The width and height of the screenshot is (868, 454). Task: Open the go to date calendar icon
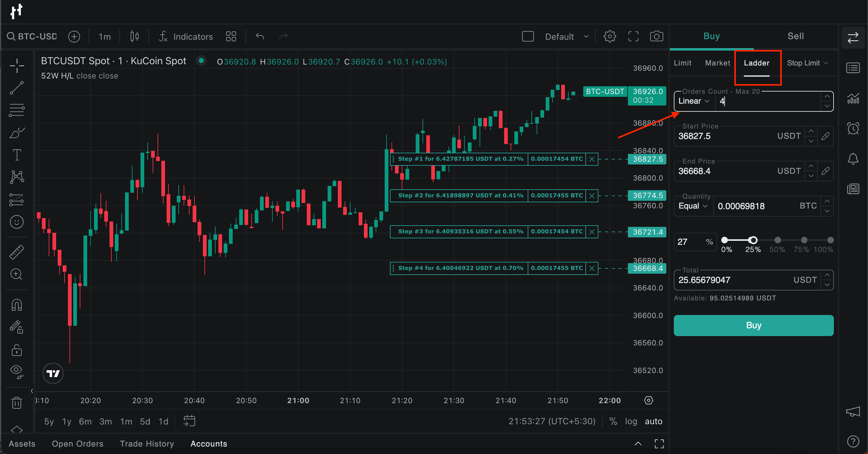(x=189, y=421)
